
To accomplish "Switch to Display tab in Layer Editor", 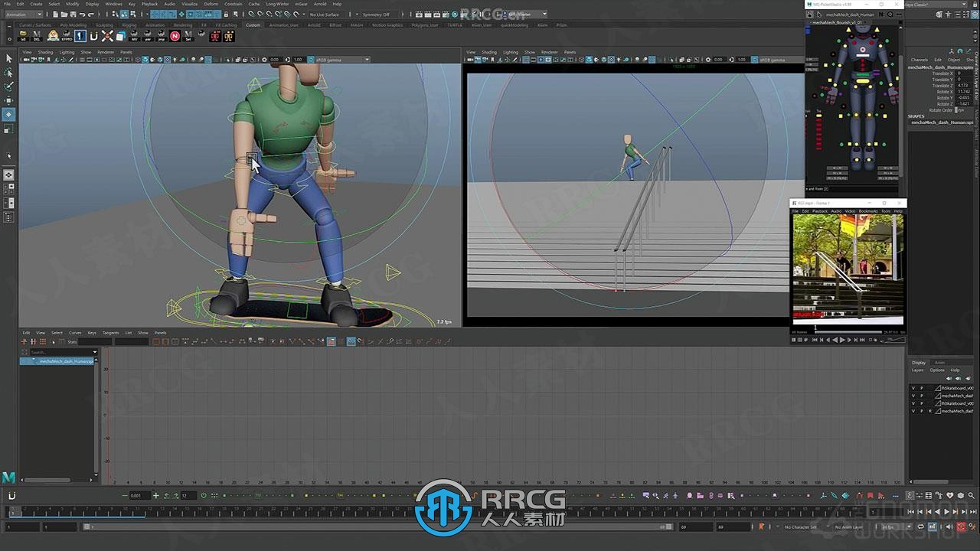I will pos(919,362).
